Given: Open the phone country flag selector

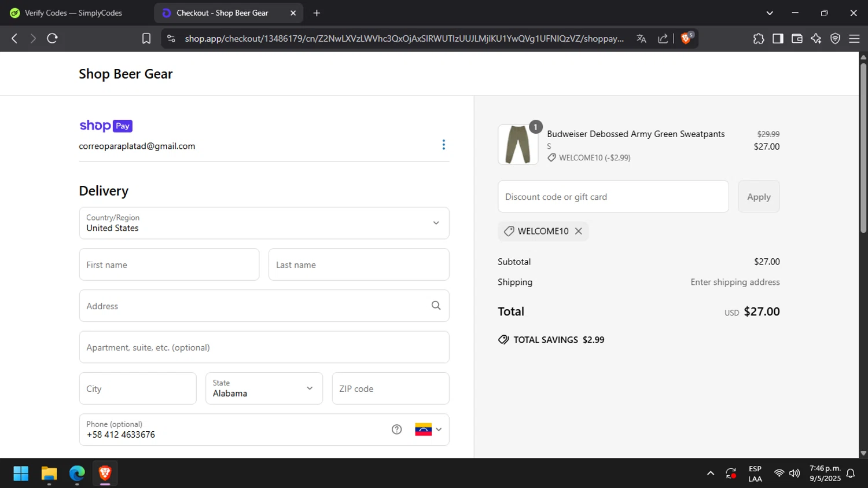Looking at the screenshot, I should tap(428, 430).
